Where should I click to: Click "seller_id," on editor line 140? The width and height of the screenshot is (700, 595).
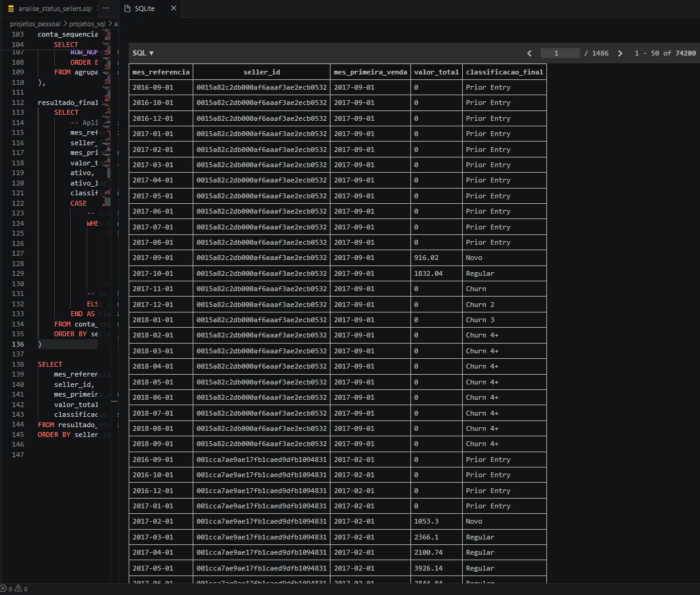coord(74,384)
